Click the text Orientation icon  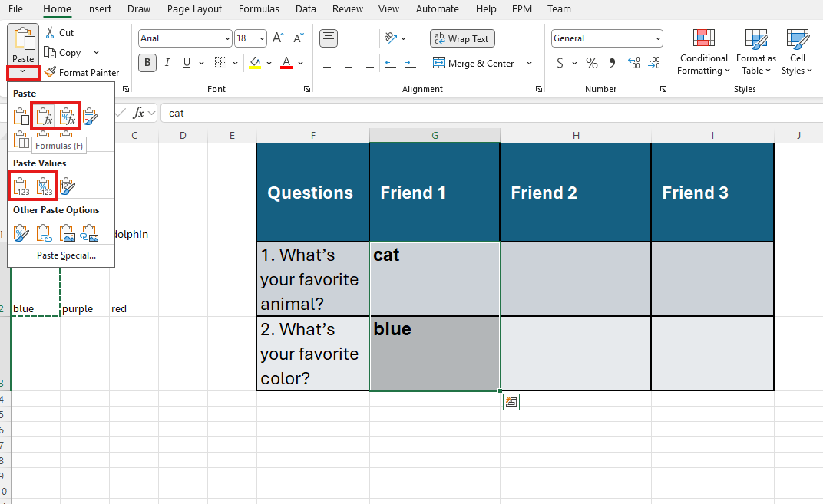click(391, 38)
